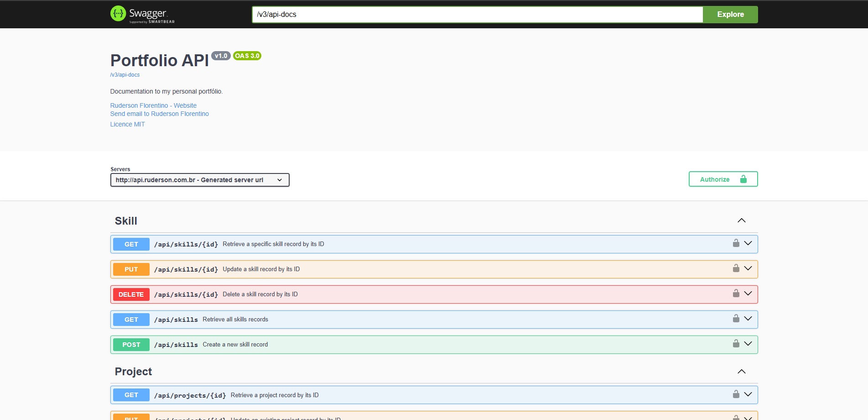Click the Authorize button
The image size is (868, 420).
tap(723, 179)
